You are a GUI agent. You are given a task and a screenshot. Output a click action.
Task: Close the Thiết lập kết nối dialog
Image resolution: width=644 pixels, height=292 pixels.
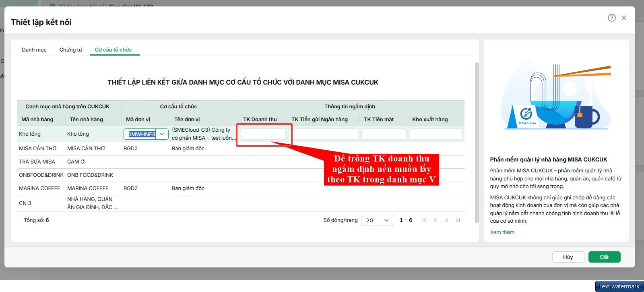coord(624,18)
